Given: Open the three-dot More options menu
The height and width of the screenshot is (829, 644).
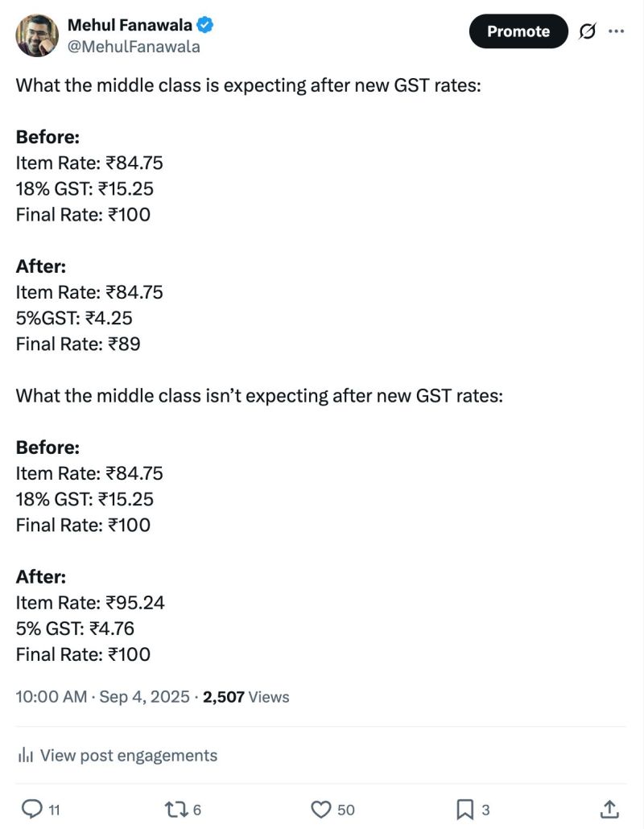Looking at the screenshot, I should [x=617, y=31].
